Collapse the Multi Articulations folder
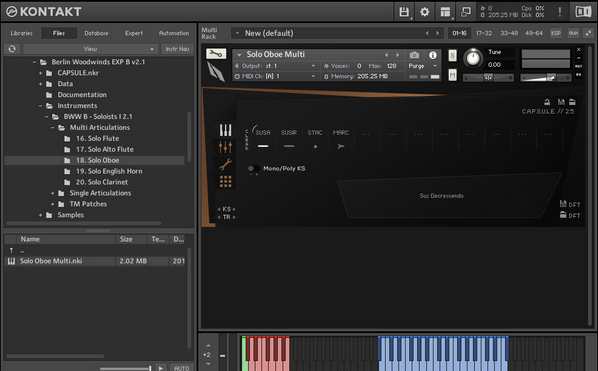This screenshot has width=598, height=371. (x=53, y=127)
